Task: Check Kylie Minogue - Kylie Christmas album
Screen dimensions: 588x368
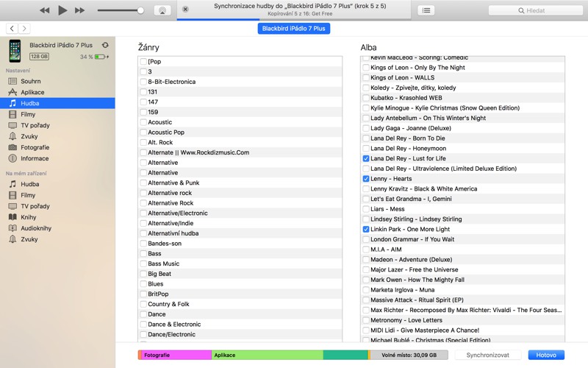Action: 366,107
